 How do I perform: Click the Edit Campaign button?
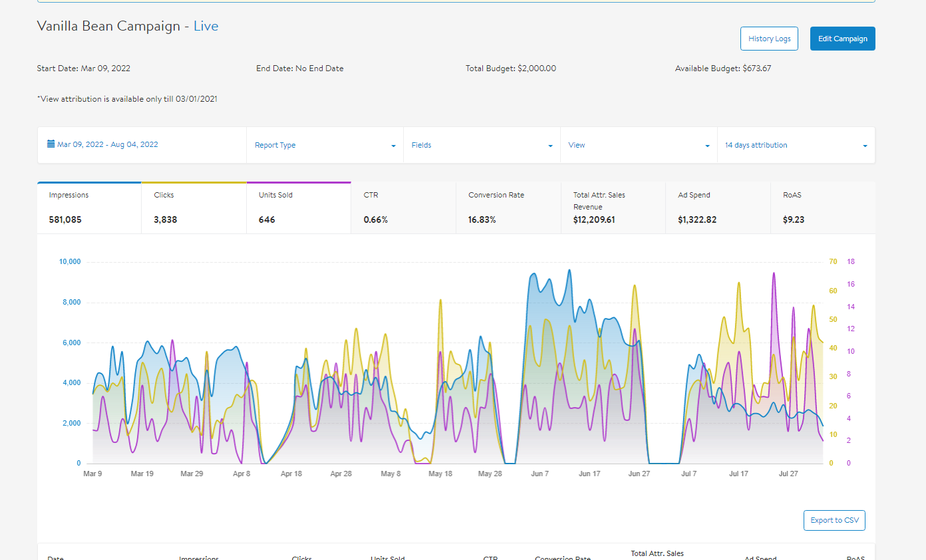[x=842, y=39]
